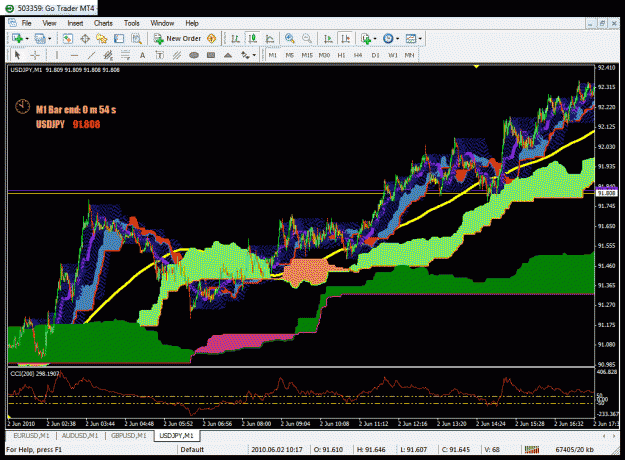
Task: Open the Insert menu
Action: point(75,23)
